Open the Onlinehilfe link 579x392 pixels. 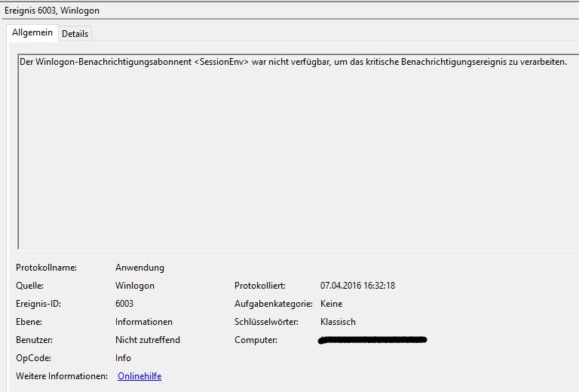coord(139,376)
